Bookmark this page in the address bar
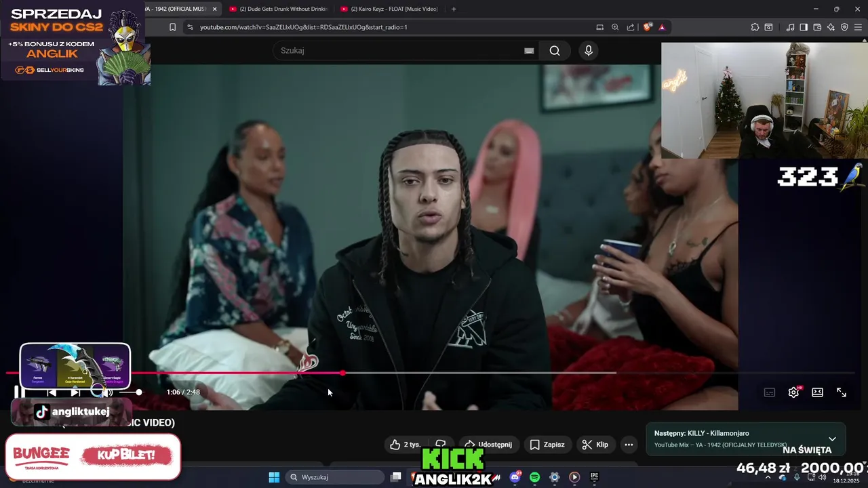Screen dimensions: 868x488 coord(172,27)
